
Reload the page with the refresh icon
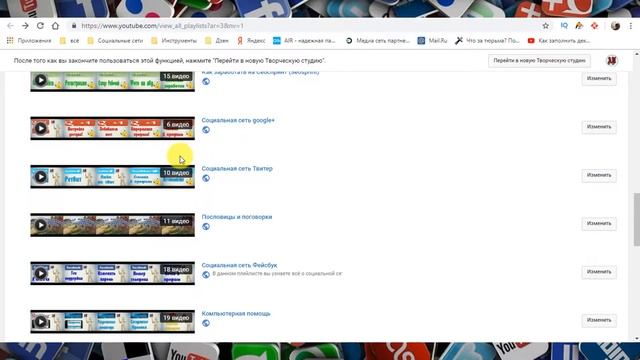tap(40, 26)
